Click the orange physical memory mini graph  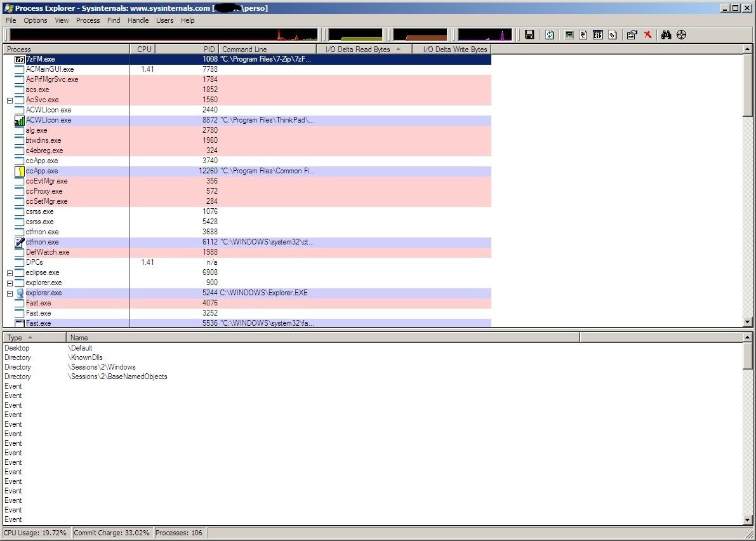point(420,35)
